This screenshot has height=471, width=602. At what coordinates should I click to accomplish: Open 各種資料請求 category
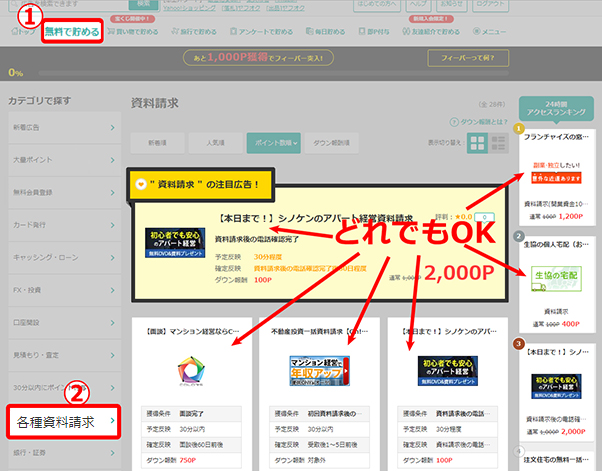[63, 422]
